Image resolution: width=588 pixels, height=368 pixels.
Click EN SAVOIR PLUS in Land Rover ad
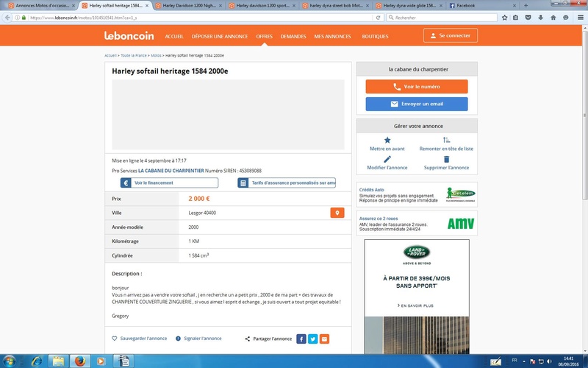(x=415, y=305)
